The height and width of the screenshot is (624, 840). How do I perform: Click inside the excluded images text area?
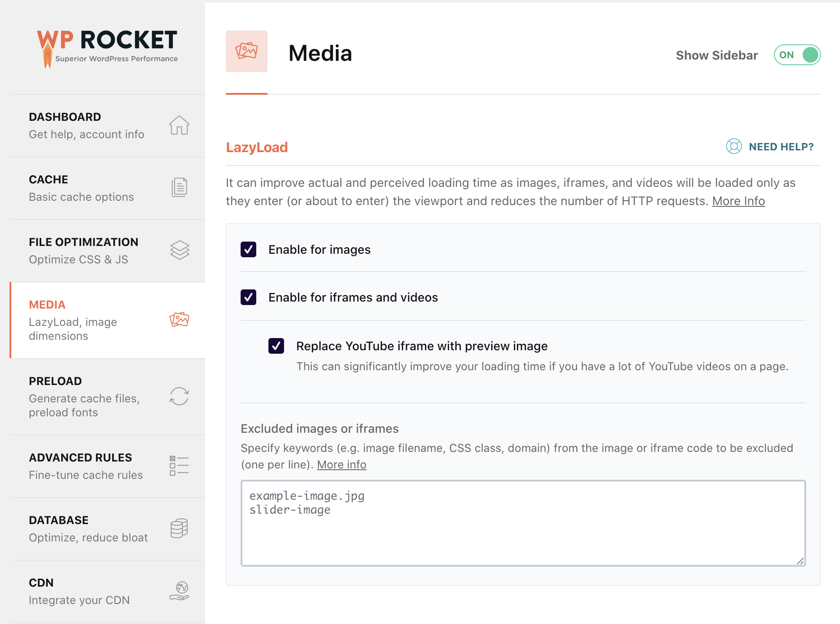coord(523,523)
